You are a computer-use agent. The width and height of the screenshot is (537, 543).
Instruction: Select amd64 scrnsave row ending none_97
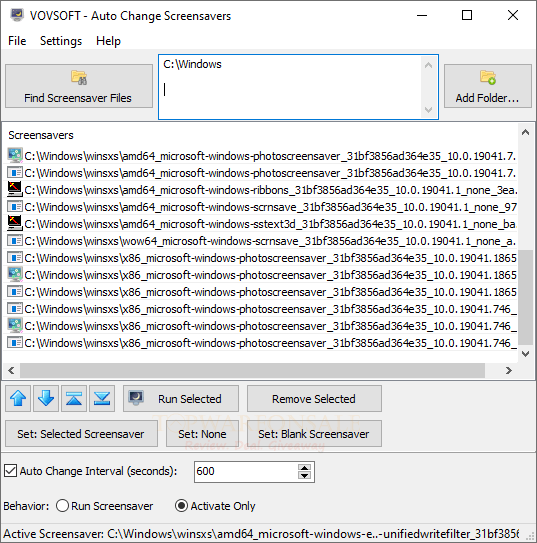coord(262,207)
